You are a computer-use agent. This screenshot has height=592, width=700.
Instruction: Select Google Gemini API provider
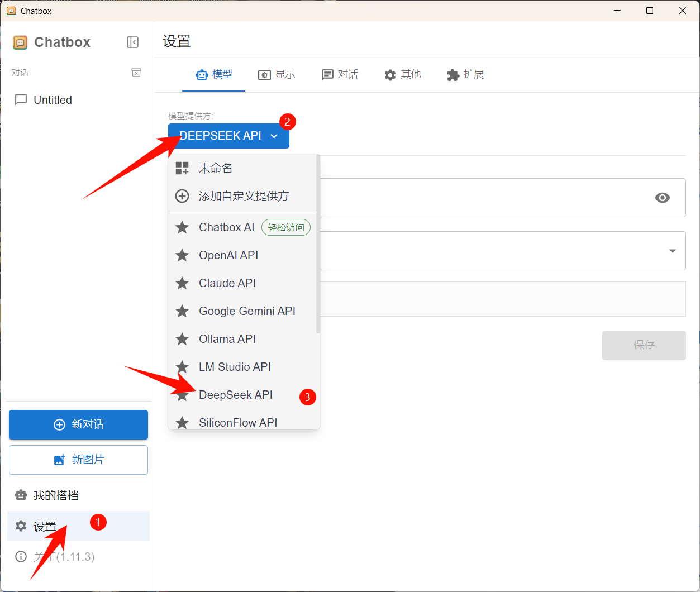[x=242, y=311]
